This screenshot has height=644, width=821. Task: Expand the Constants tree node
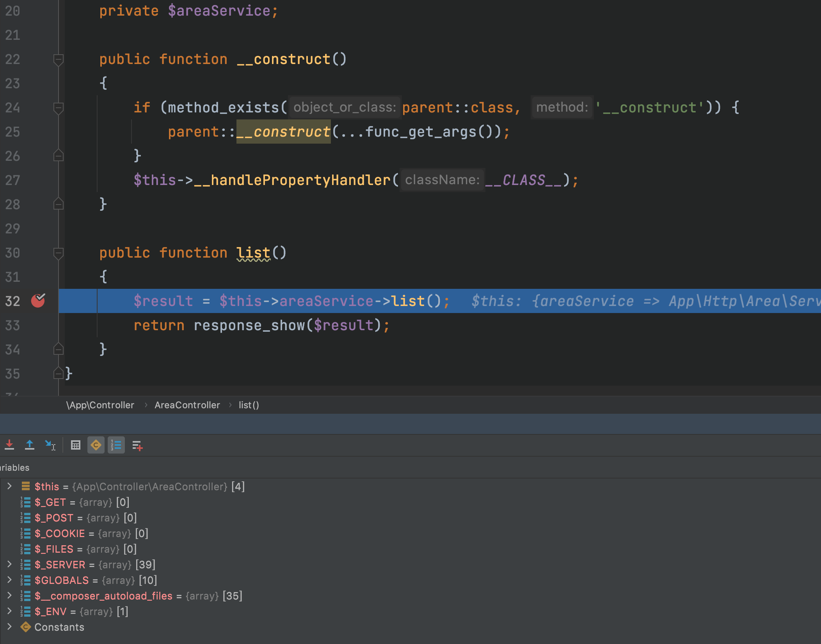pos(9,627)
